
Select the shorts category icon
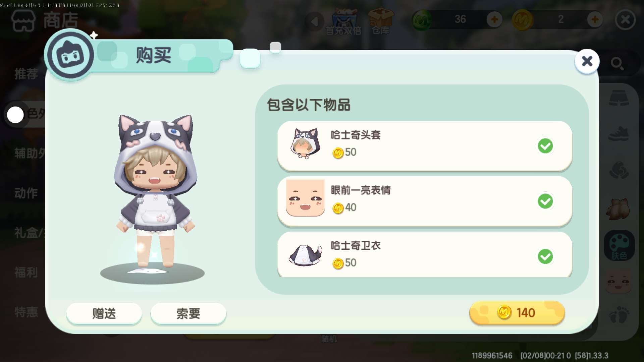point(619,98)
